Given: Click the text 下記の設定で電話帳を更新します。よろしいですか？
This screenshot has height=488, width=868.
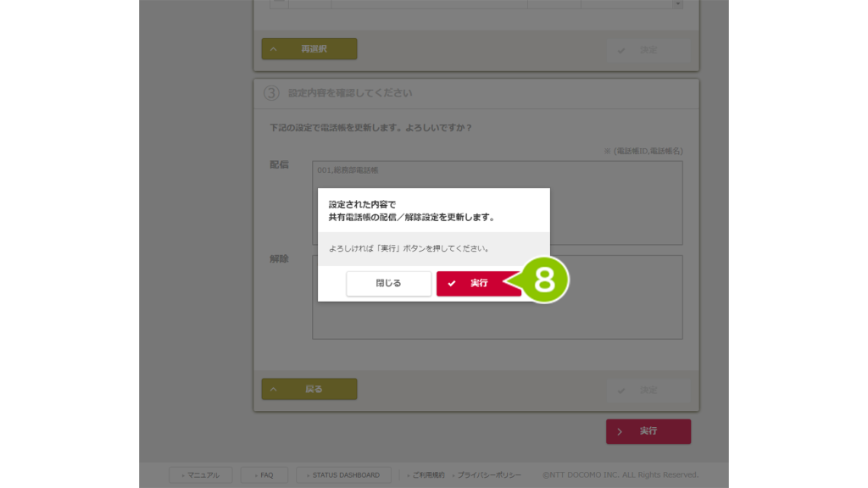Looking at the screenshot, I should point(371,128).
